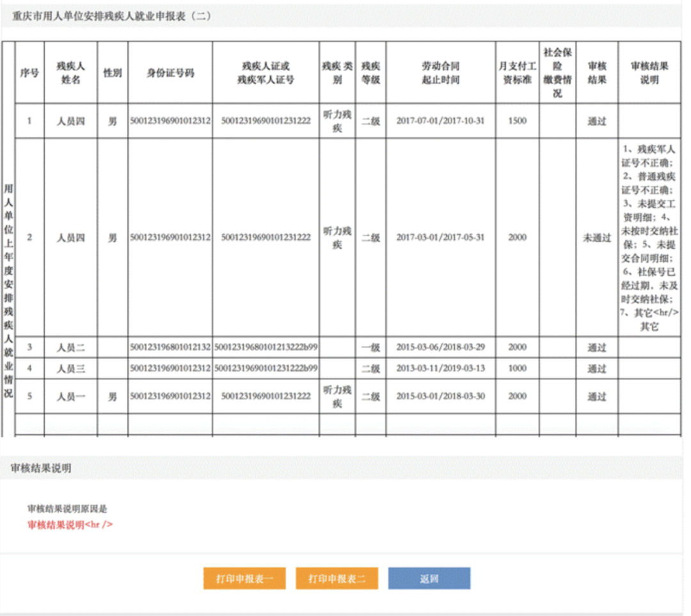Select the 一级 disability level cell
Viewport: 691px width, 616px height.
pos(370,347)
